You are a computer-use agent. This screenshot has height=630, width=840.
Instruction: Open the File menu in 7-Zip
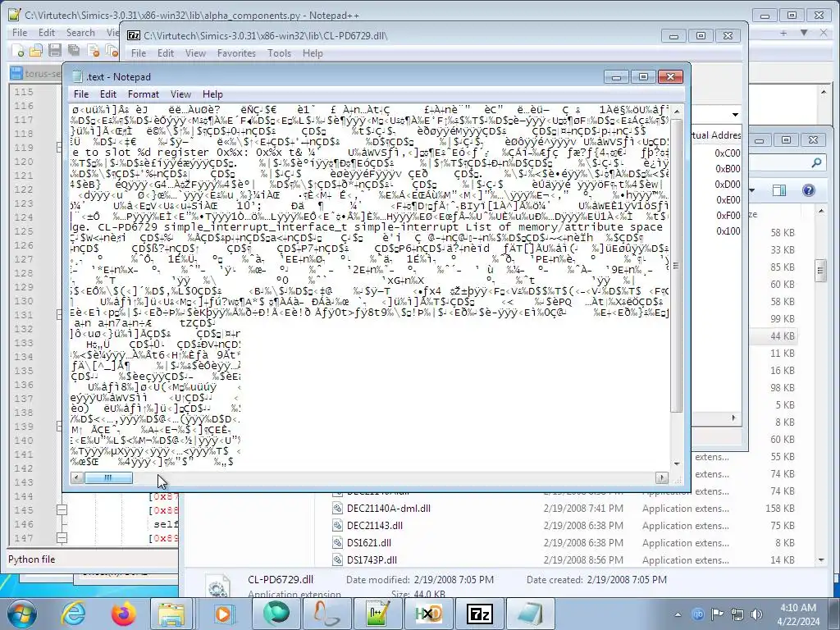point(138,53)
